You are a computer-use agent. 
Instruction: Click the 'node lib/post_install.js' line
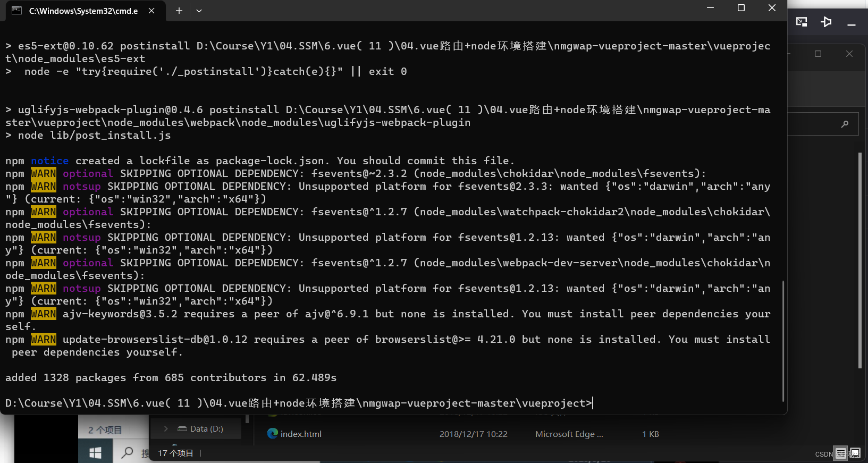[x=88, y=135]
